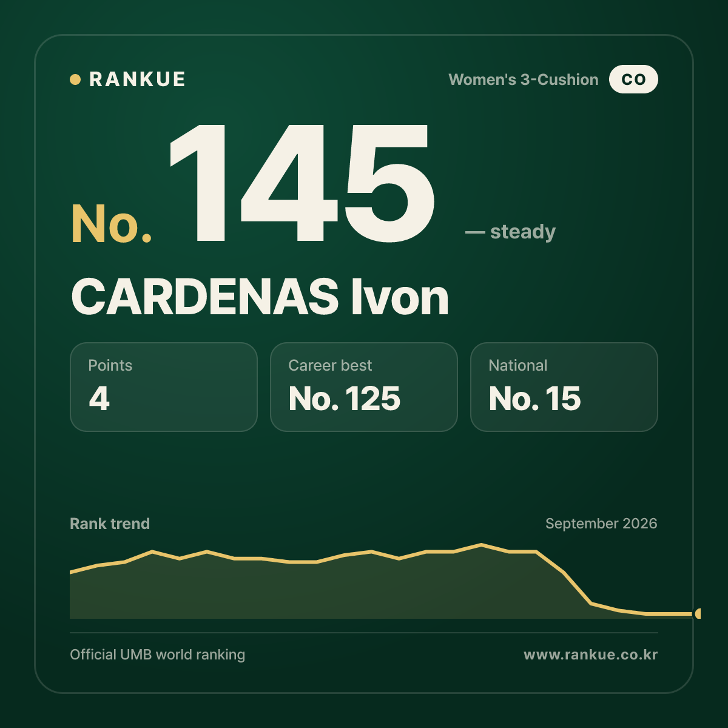Click the September 2026 date label
The height and width of the screenshot is (728, 728).
point(601,524)
